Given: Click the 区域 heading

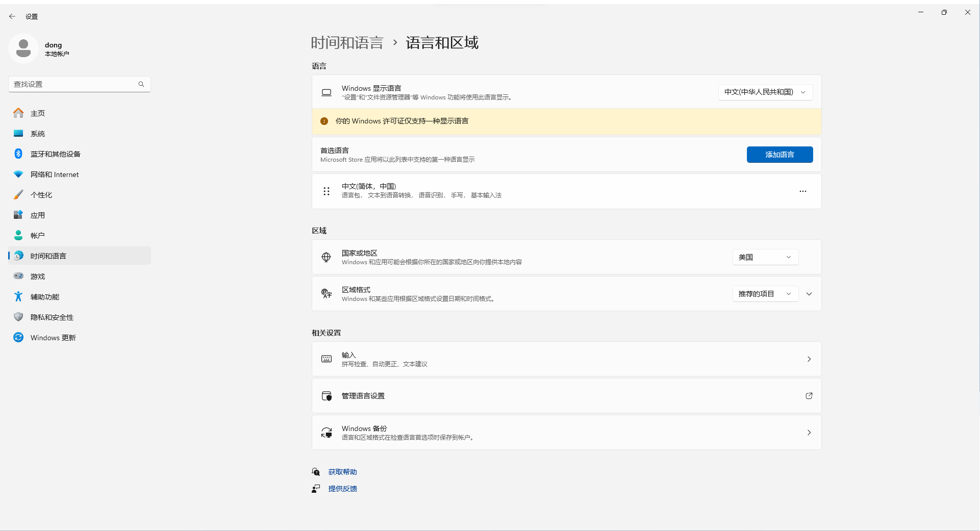Looking at the screenshot, I should [319, 231].
